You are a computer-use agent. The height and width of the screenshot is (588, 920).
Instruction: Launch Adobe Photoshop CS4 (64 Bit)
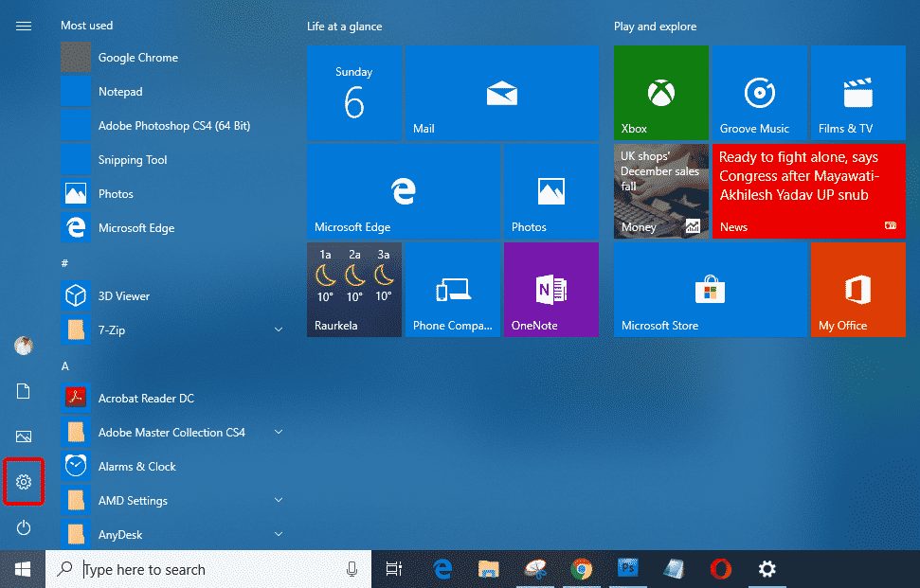click(171, 125)
